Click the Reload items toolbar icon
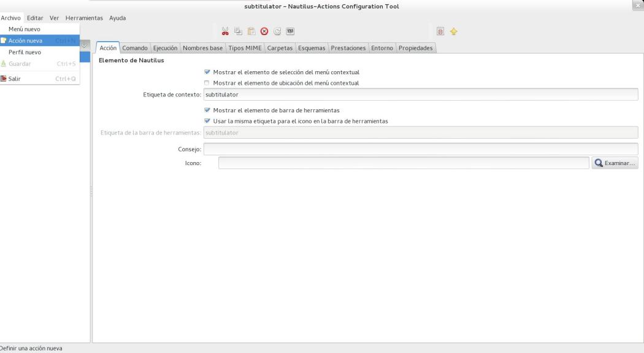This screenshot has height=353, width=644. pos(277,31)
